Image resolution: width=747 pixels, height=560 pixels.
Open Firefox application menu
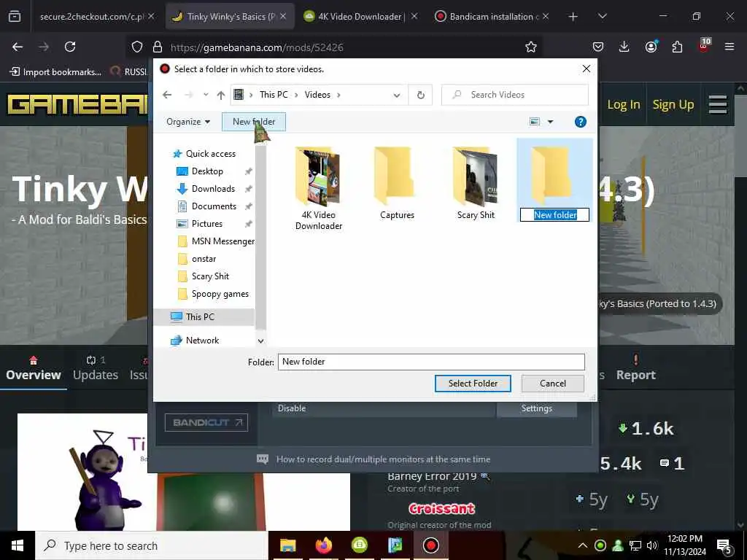(x=729, y=47)
